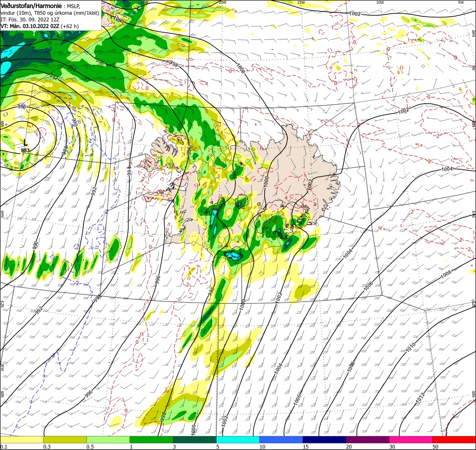Click the legend value '0.5'
The image size is (476, 450).
tap(90, 447)
